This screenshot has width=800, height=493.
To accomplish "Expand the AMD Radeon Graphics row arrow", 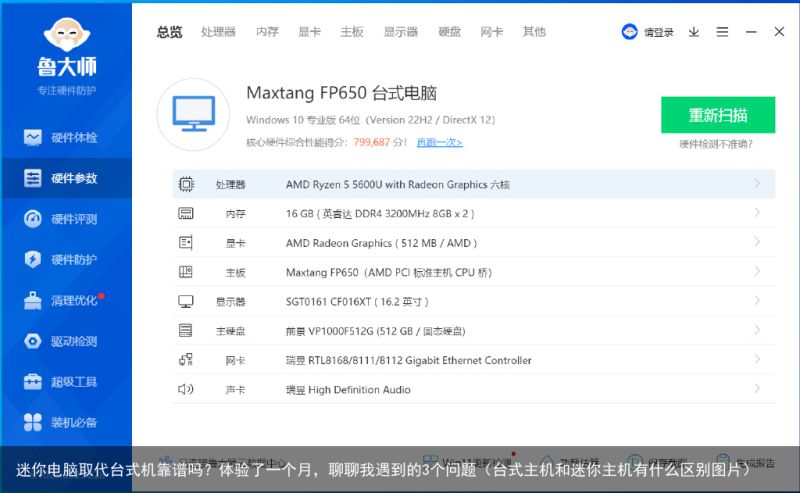I will pos(757,241).
